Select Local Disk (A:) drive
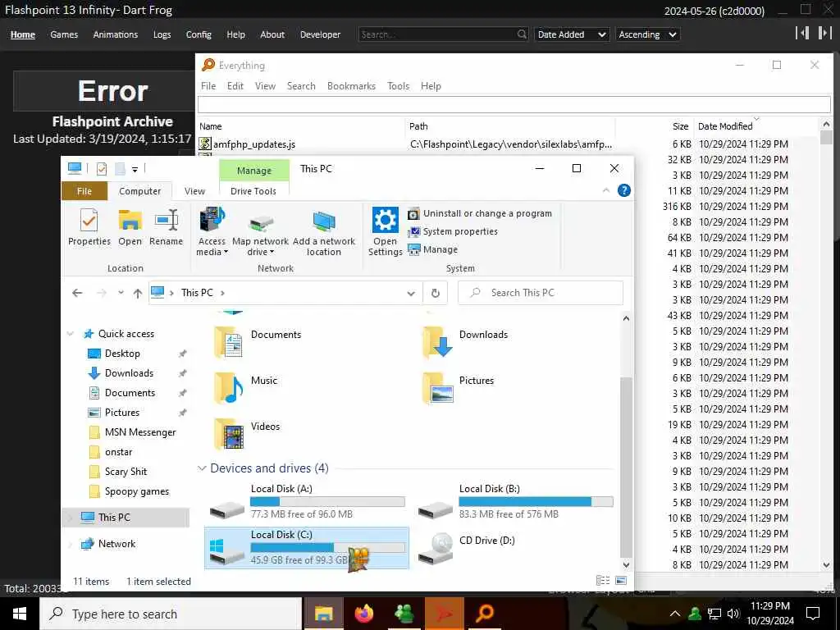This screenshot has height=630, width=840. click(306, 502)
